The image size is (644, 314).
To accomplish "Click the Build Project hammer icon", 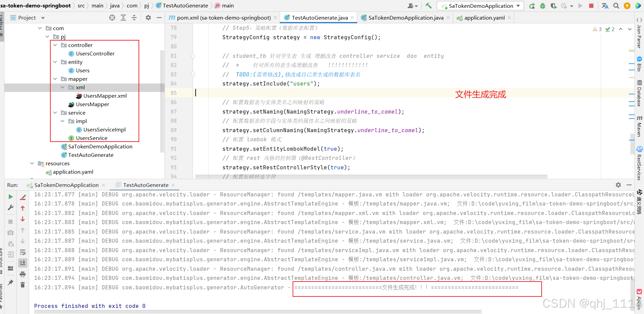I will (428, 6).
